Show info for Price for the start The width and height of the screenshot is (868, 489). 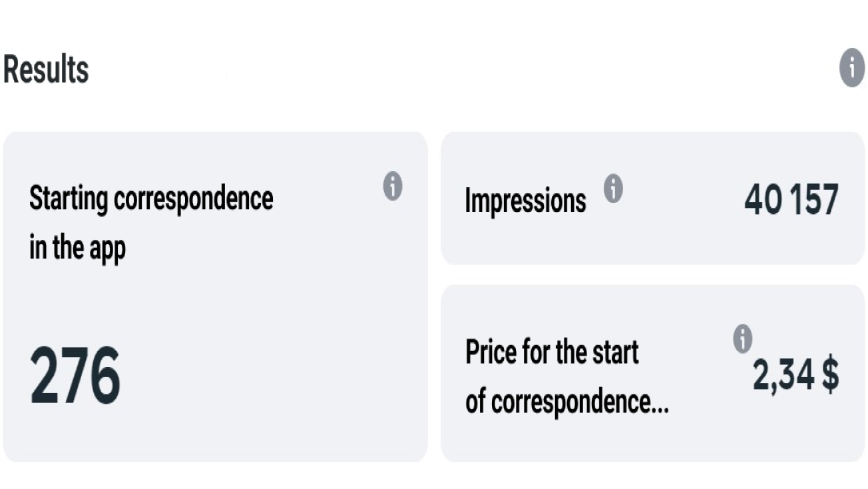[x=742, y=339]
